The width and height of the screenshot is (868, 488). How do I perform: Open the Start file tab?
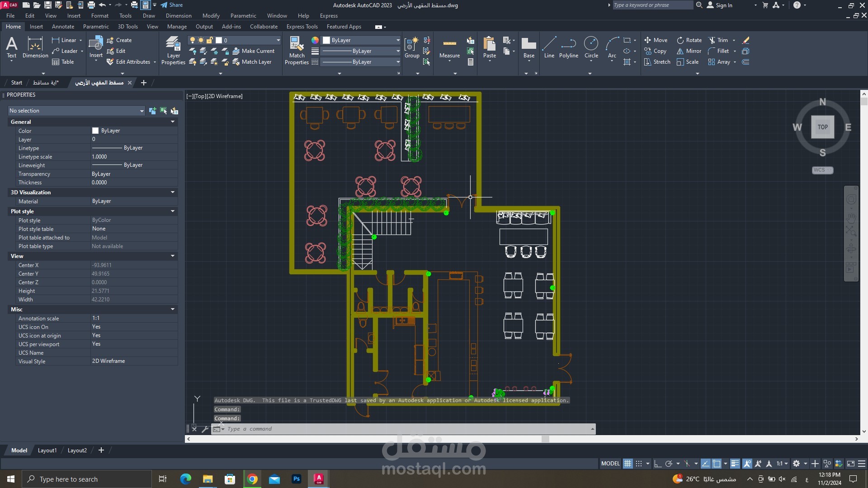coord(17,83)
